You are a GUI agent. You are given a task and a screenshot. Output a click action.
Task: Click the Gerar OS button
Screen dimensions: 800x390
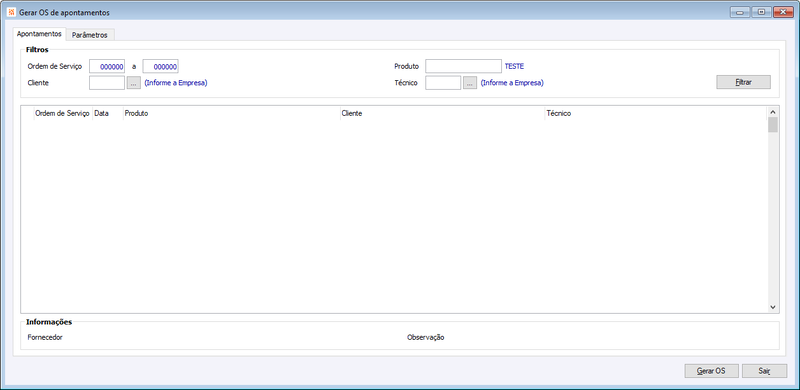[x=711, y=371]
